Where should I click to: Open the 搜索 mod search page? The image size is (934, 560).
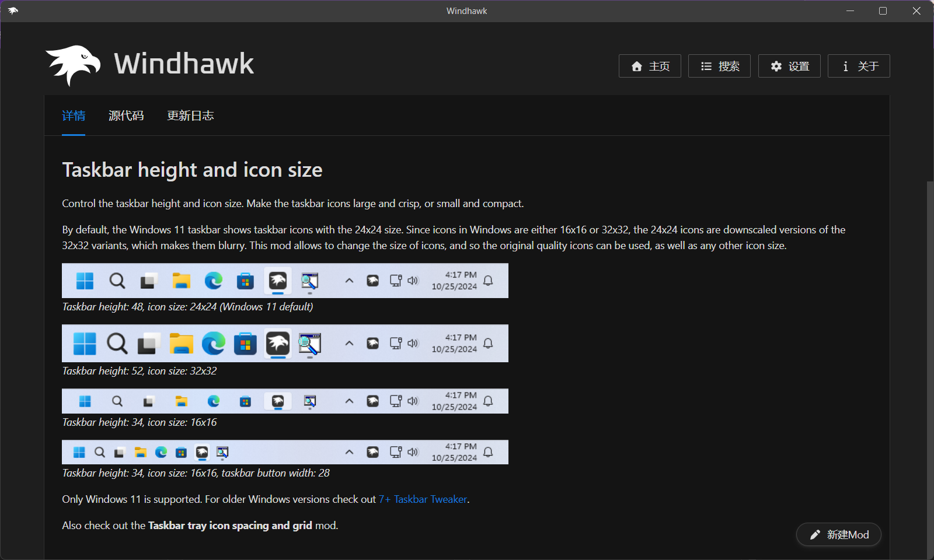719,66
